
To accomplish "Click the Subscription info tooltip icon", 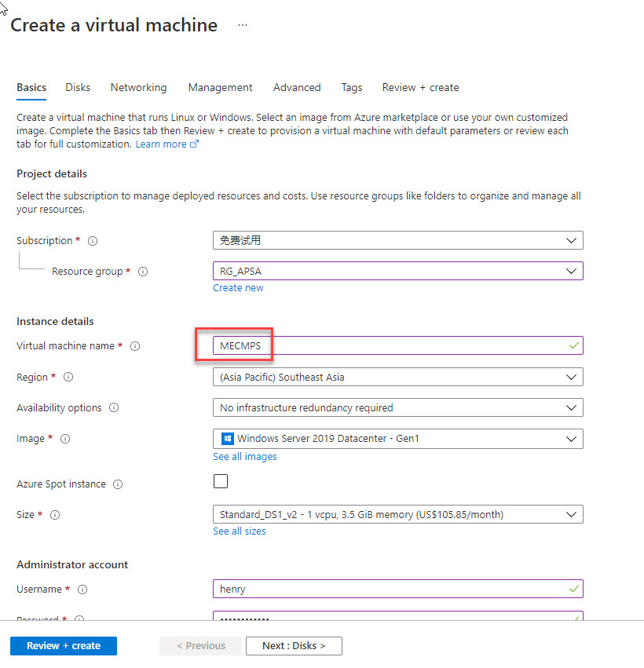I will (x=93, y=240).
